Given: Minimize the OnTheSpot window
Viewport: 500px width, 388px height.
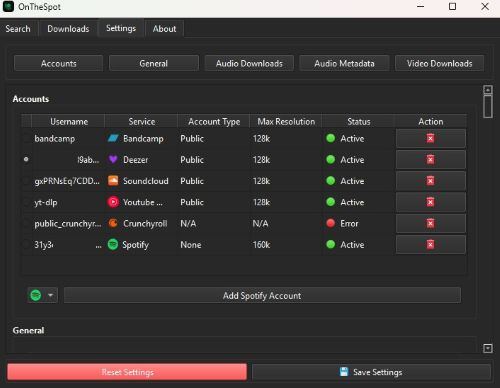Looking at the screenshot, I should tap(421, 6).
